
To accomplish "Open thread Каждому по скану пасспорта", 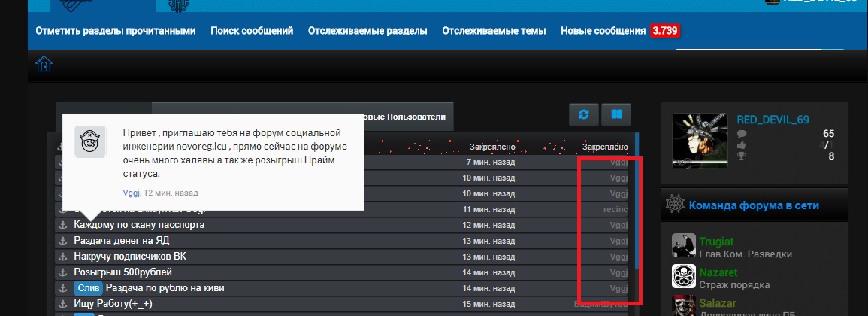I will [140, 225].
